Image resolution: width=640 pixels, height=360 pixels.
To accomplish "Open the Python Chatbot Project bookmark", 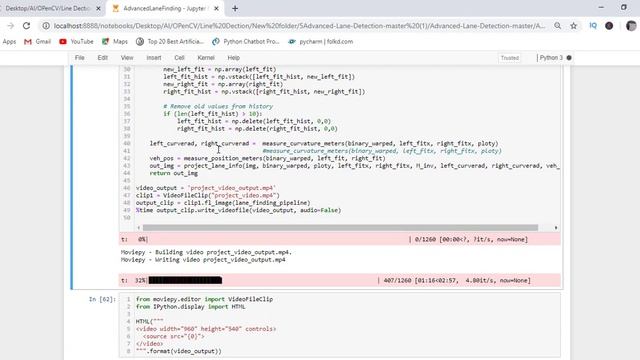I will [246, 42].
